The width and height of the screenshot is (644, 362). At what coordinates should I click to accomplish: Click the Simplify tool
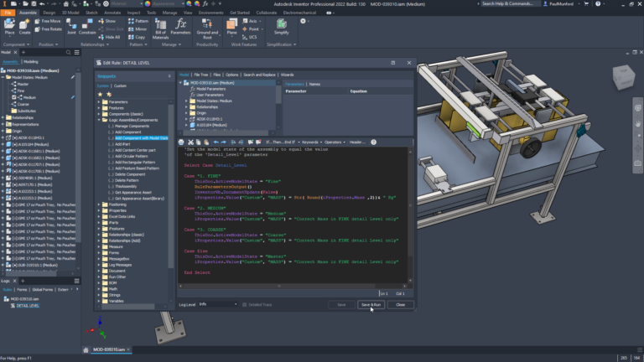click(x=282, y=27)
